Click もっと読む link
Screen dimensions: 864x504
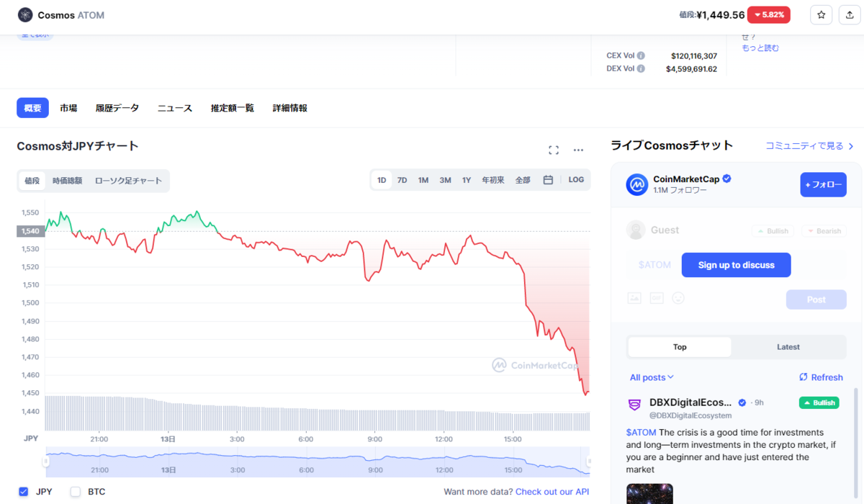point(760,48)
